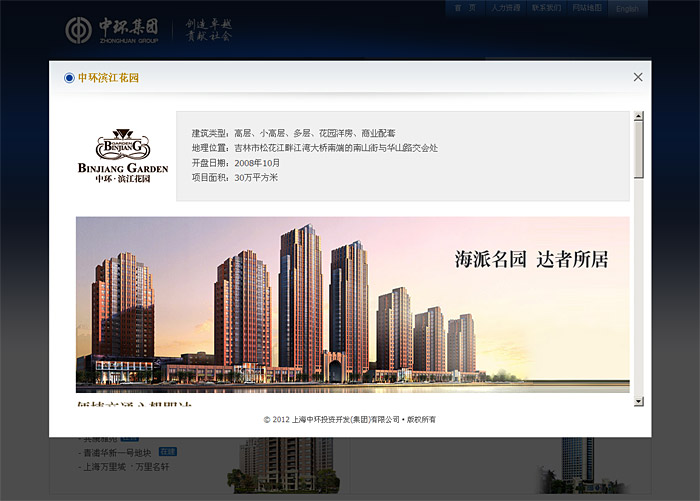Screen dimensions: 700x501
Task: Click the 地理位置 location line
Action: (315, 148)
